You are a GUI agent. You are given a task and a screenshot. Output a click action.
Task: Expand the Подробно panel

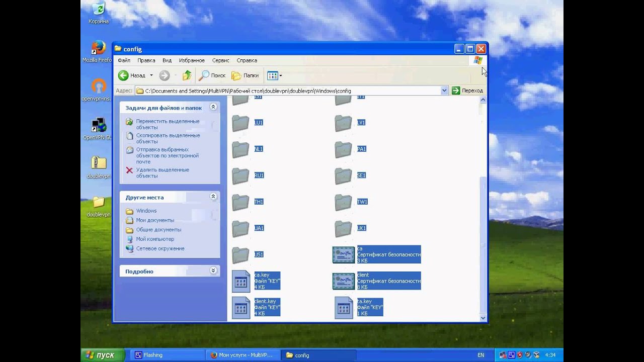coord(213,270)
